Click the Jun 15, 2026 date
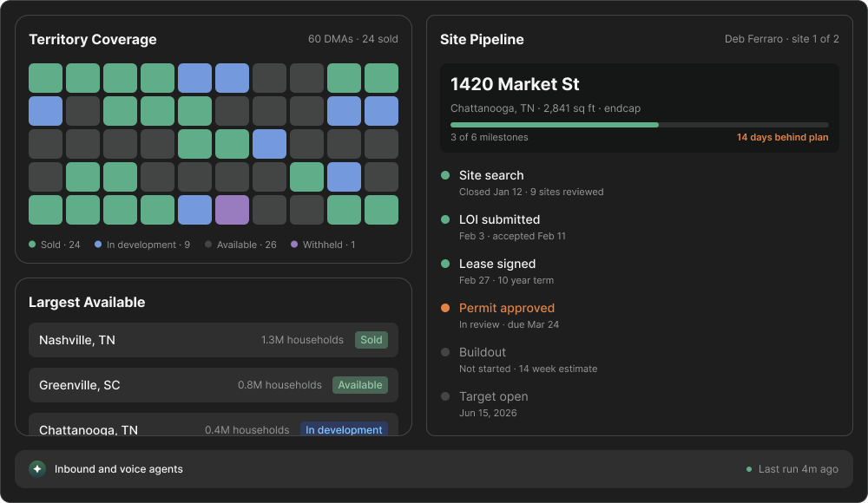Image resolution: width=868 pixels, height=503 pixels. coord(488,414)
